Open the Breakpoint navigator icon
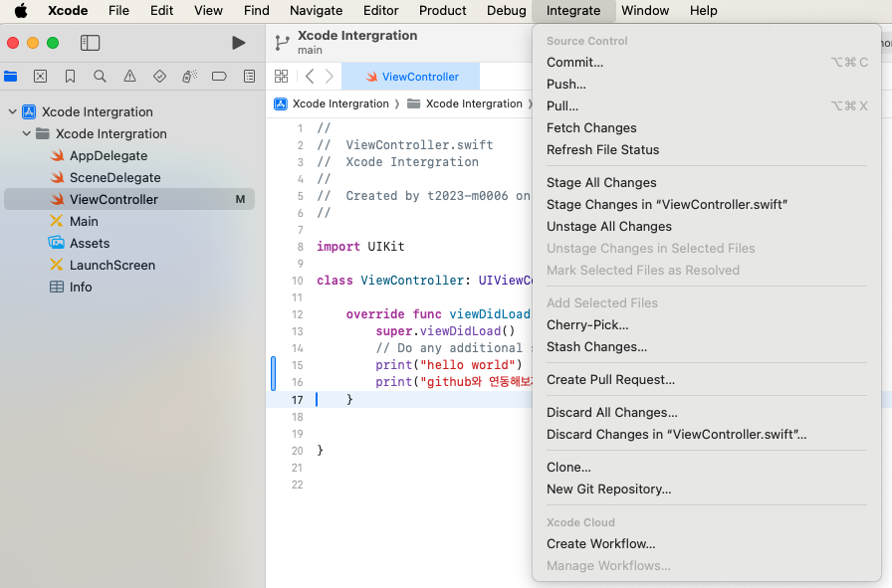This screenshot has width=892, height=588. tap(219, 77)
